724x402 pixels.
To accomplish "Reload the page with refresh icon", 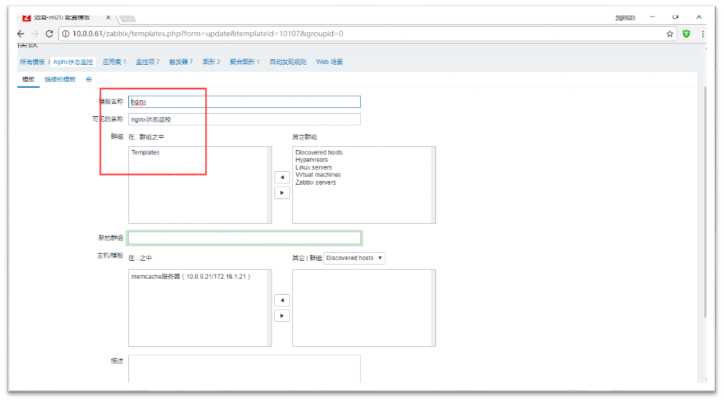I will point(49,34).
